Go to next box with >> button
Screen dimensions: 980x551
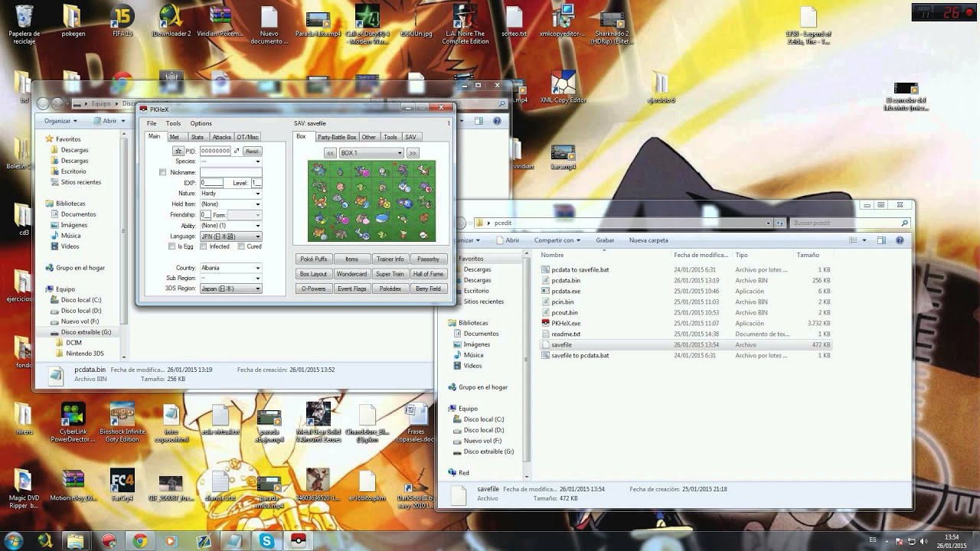point(412,153)
